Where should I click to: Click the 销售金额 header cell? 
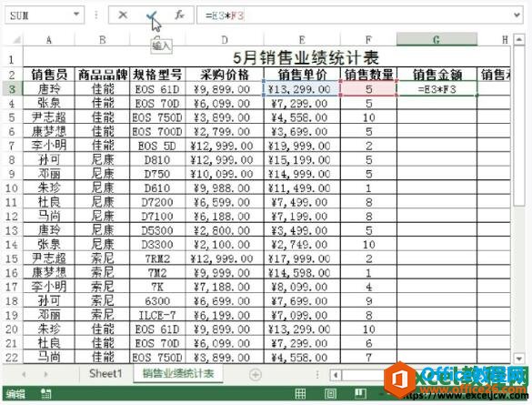click(437, 75)
